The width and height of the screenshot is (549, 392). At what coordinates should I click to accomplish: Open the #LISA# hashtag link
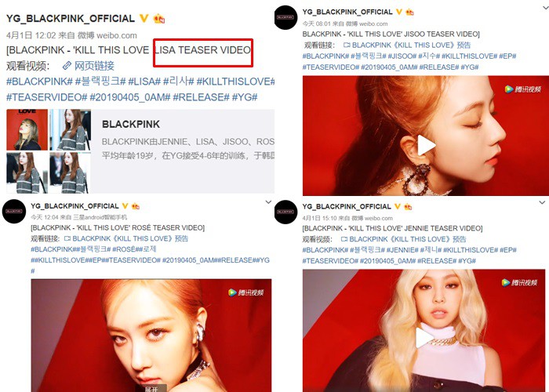(144, 82)
